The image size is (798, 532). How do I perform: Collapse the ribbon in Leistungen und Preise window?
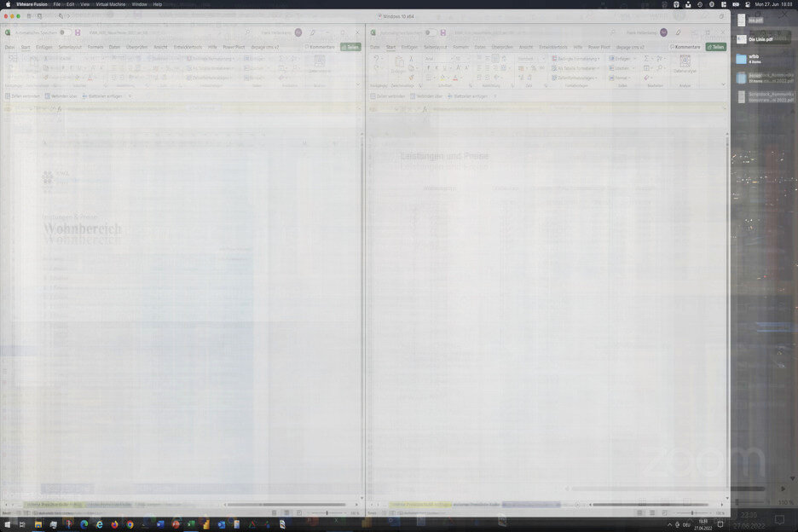pyautogui.click(x=723, y=84)
